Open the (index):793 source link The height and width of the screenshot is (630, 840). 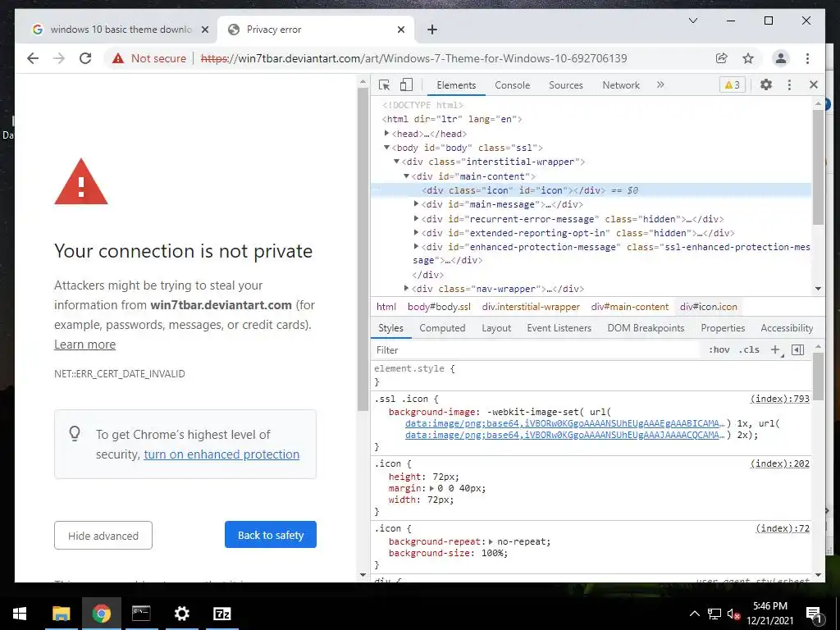[x=779, y=399]
